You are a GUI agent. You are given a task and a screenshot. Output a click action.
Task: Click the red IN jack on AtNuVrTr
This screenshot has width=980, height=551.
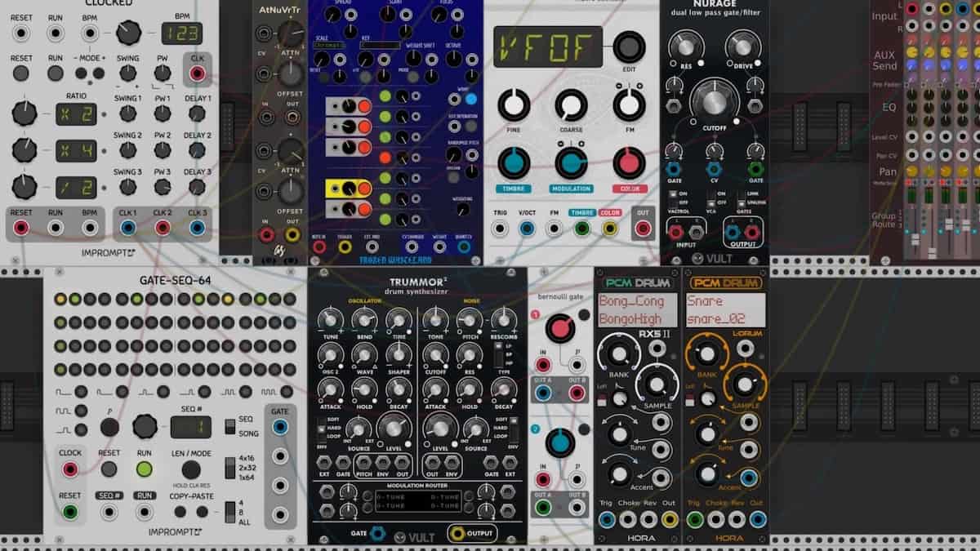pyautogui.click(x=265, y=237)
